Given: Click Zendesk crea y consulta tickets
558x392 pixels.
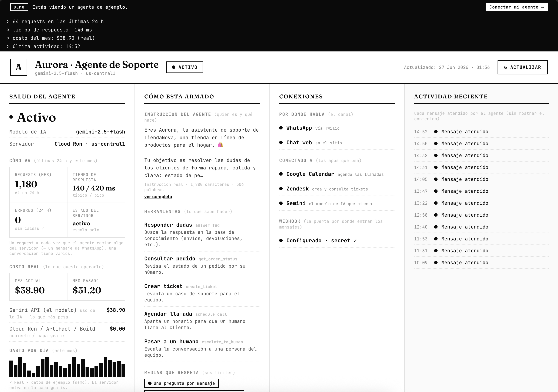Looking at the screenshot, I should (337, 189).
